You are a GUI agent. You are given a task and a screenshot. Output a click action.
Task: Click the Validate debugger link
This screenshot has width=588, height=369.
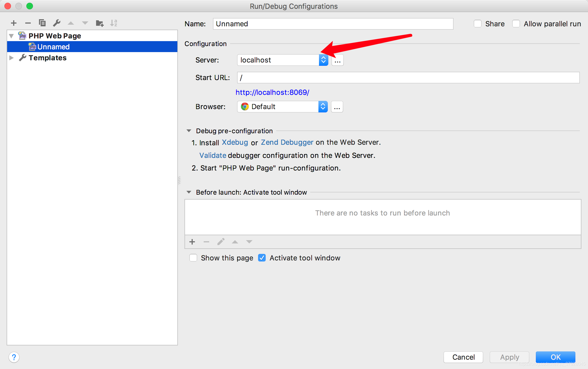point(213,155)
